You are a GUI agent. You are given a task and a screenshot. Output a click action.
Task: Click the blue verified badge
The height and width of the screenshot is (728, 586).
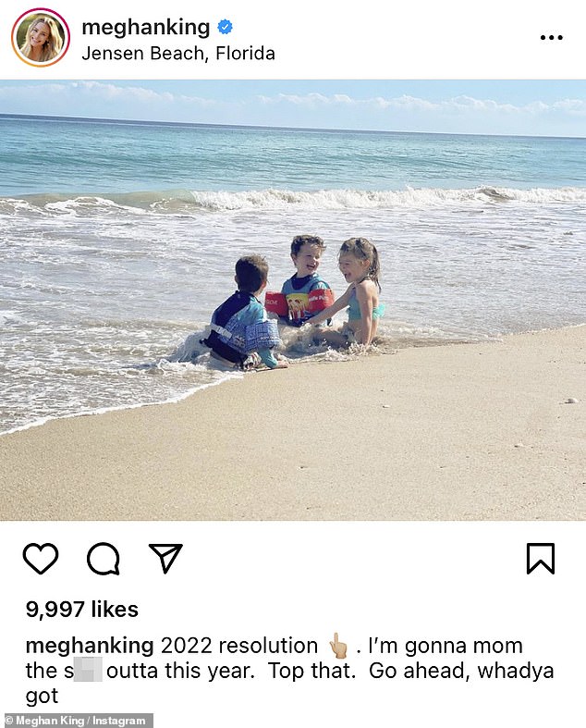click(225, 27)
